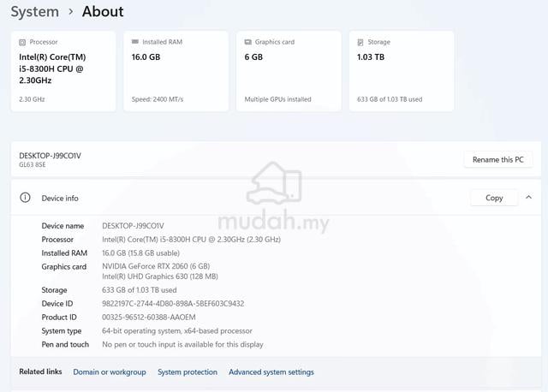Collapse the Device info section chevron
Screen dimensions: 548x392
tap(529, 198)
